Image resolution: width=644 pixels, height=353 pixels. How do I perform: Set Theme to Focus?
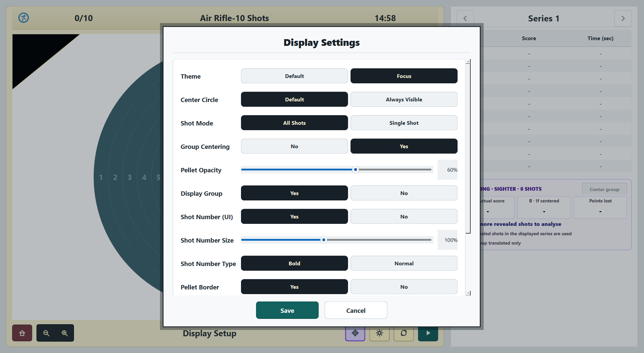(x=404, y=76)
